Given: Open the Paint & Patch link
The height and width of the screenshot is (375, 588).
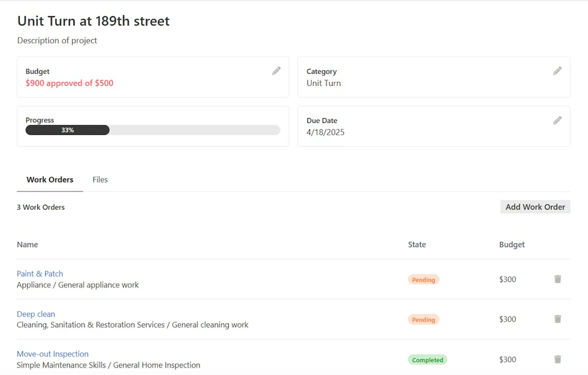Looking at the screenshot, I should tap(40, 273).
